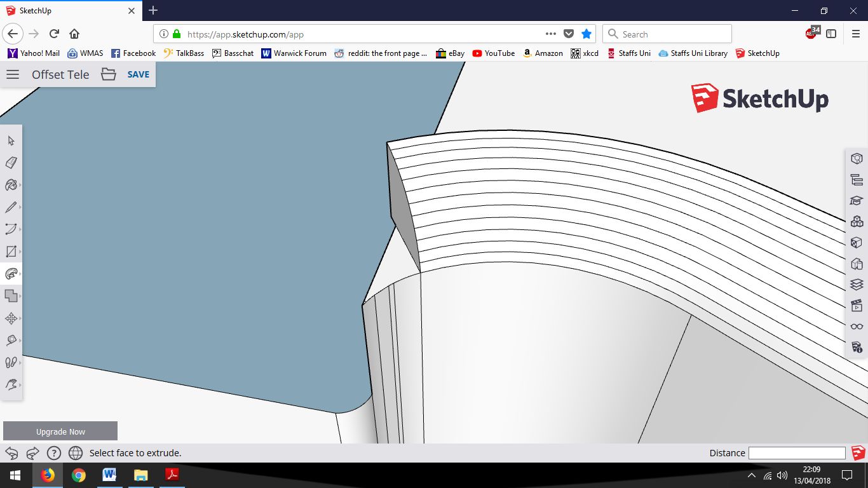The height and width of the screenshot is (488, 868).
Task: Activate the Paint Bucket tool
Action: tap(11, 185)
